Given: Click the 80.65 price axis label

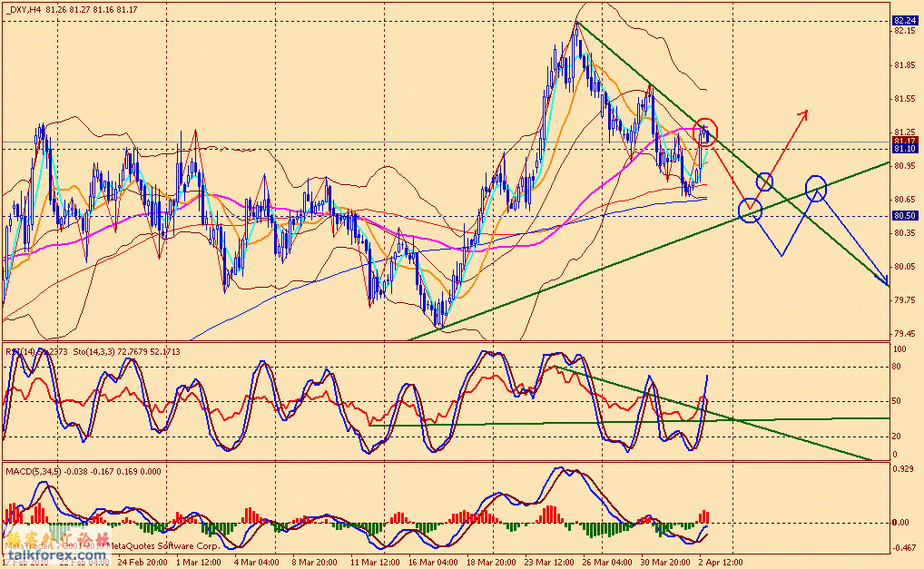Looking at the screenshot, I should 905,200.
